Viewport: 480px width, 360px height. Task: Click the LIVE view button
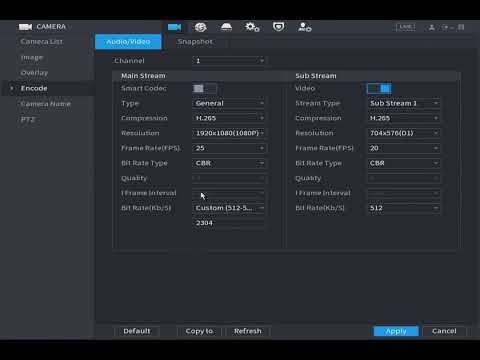pyautogui.click(x=405, y=27)
